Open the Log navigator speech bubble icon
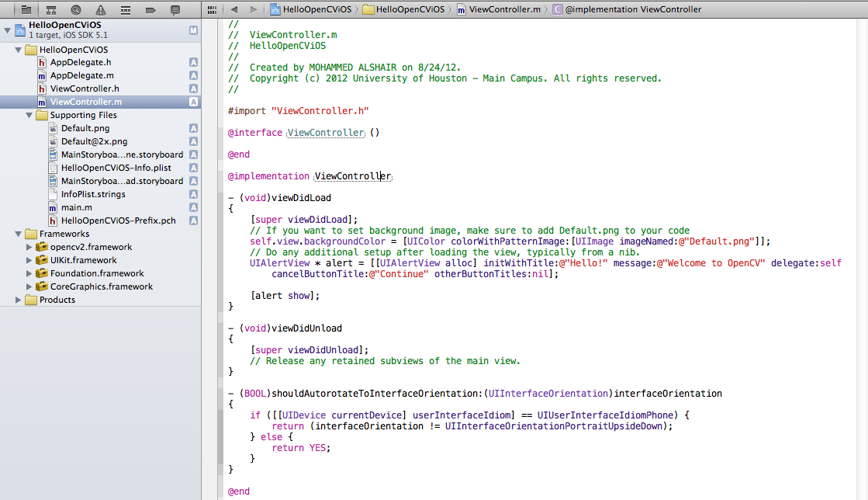868x500 pixels. tap(175, 10)
